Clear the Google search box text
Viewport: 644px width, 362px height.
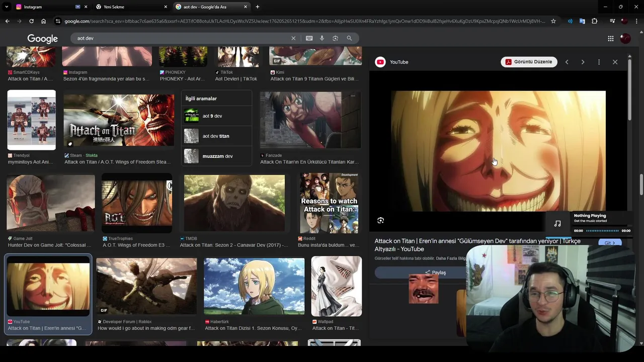(x=293, y=38)
